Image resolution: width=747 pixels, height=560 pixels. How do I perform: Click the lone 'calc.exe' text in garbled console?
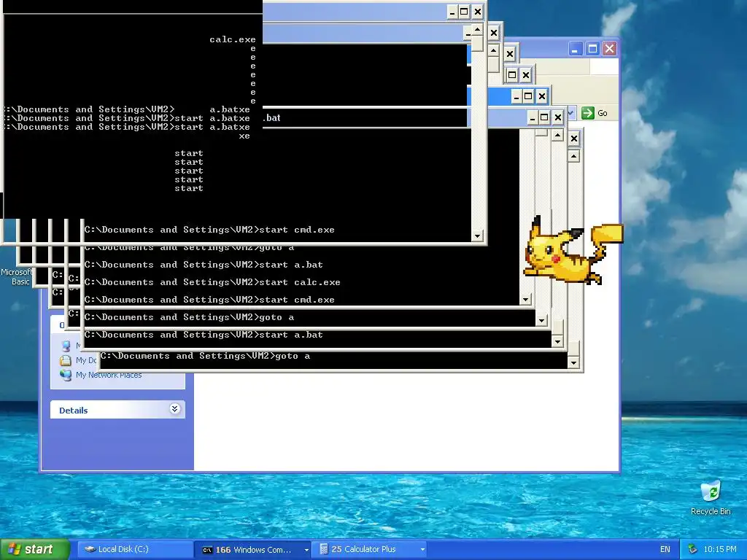(x=233, y=39)
